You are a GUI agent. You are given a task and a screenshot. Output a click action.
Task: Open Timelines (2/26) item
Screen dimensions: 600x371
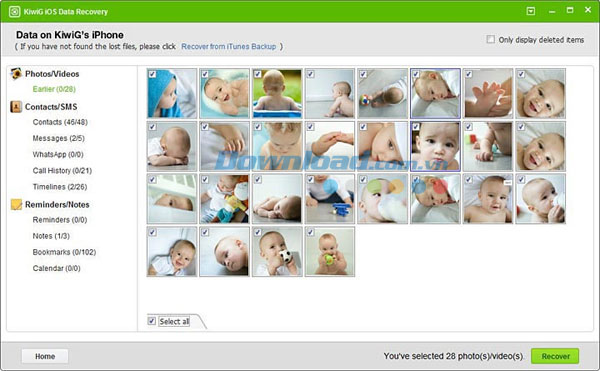pos(60,187)
